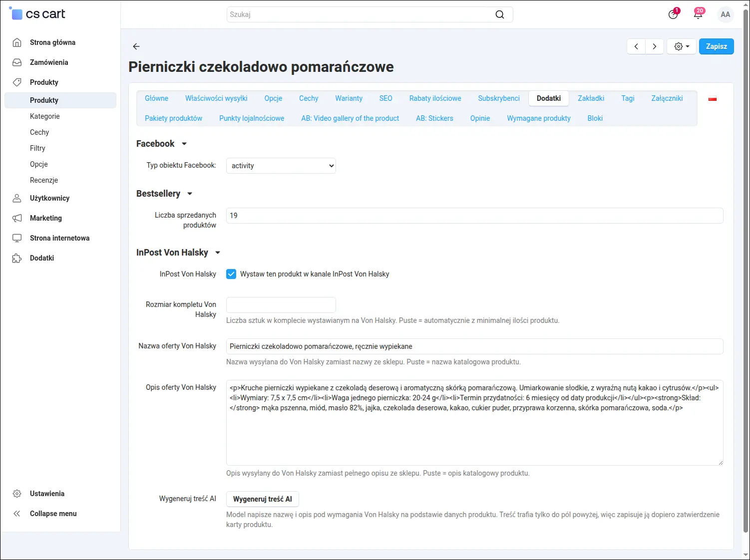Image resolution: width=750 pixels, height=560 pixels.
Task: Click into the Opis oferty Von Halsky textarea
Action: coord(474,423)
